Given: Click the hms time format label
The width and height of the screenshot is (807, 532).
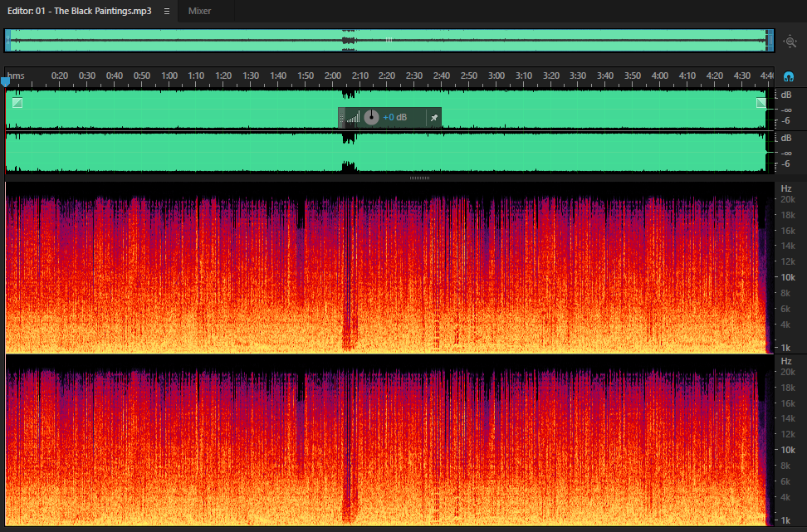Looking at the screenshot, I should click(x=16, y=76).
